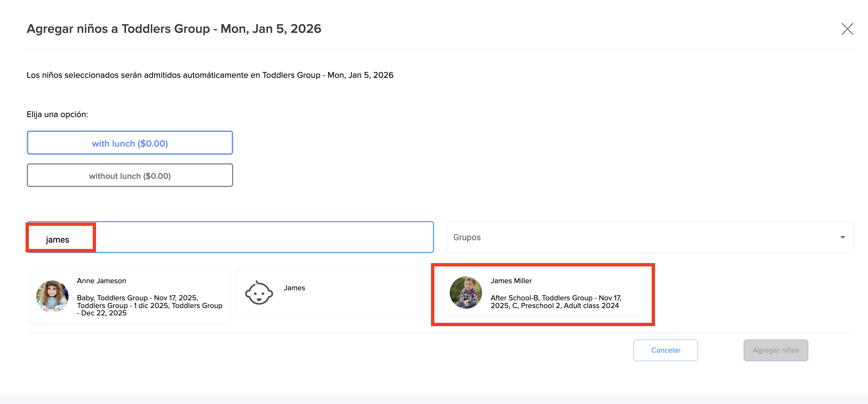Close the Agregar niños dialog
The height and width of the screenshot is (404, 868).
847,29
